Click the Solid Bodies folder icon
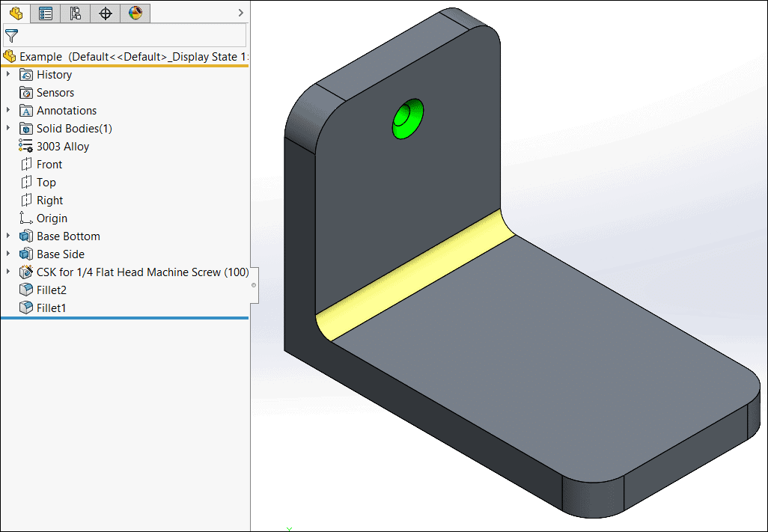Viewport: 768px width, 532px height. coord(26,129)
